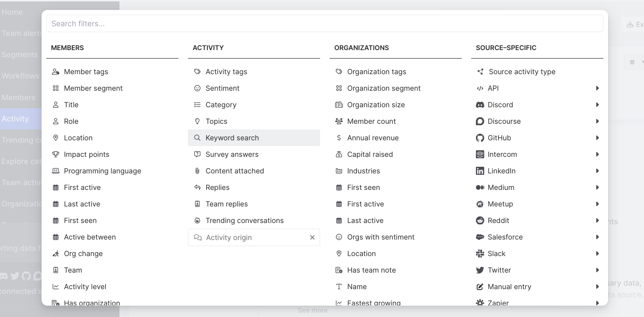The image size is (644, 317).
Task: Select the Keyword search filter
Action: point(232,138)
